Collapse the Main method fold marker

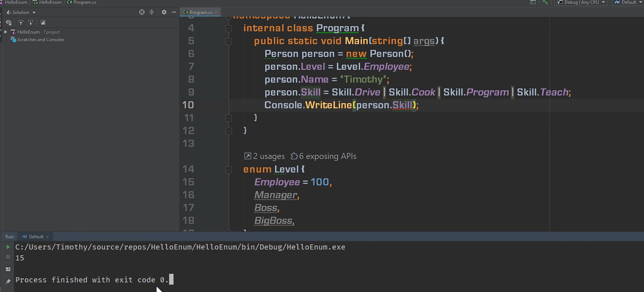[228, 42]
